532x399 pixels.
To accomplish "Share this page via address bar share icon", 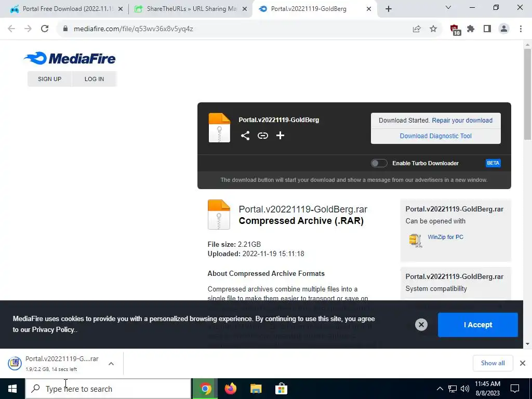I will [x=416, y=29].
